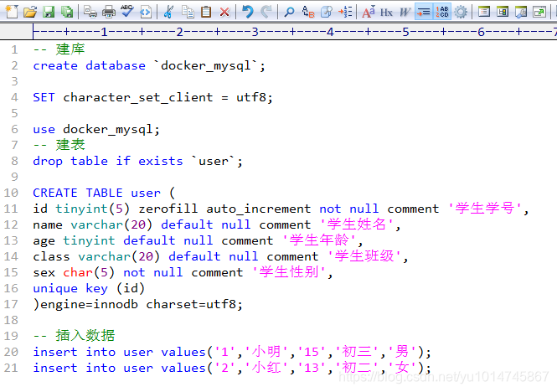Open print preview
557x392 pixels.
click(x=90, y=12)
